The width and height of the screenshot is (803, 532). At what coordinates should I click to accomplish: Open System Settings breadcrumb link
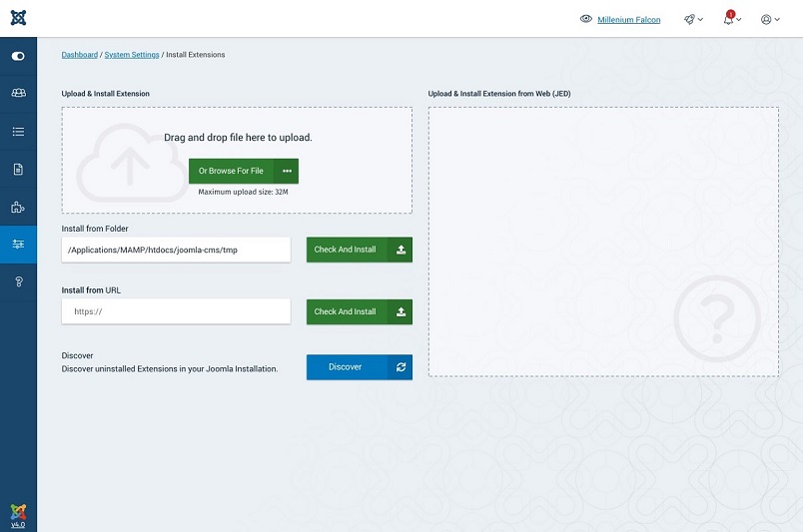[132, 55]
